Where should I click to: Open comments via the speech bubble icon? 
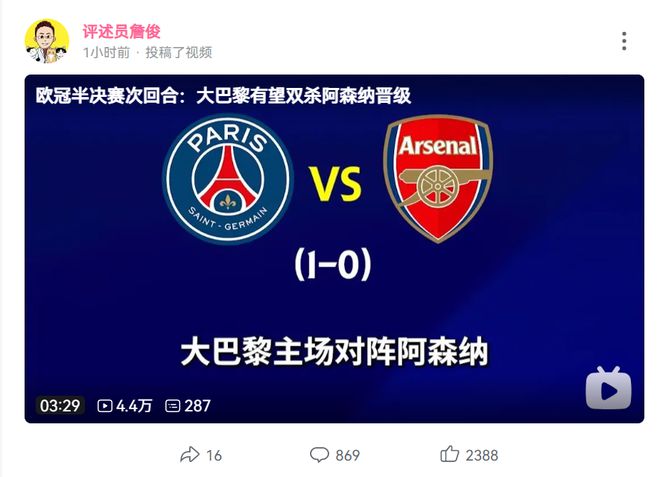coord(319,455)
